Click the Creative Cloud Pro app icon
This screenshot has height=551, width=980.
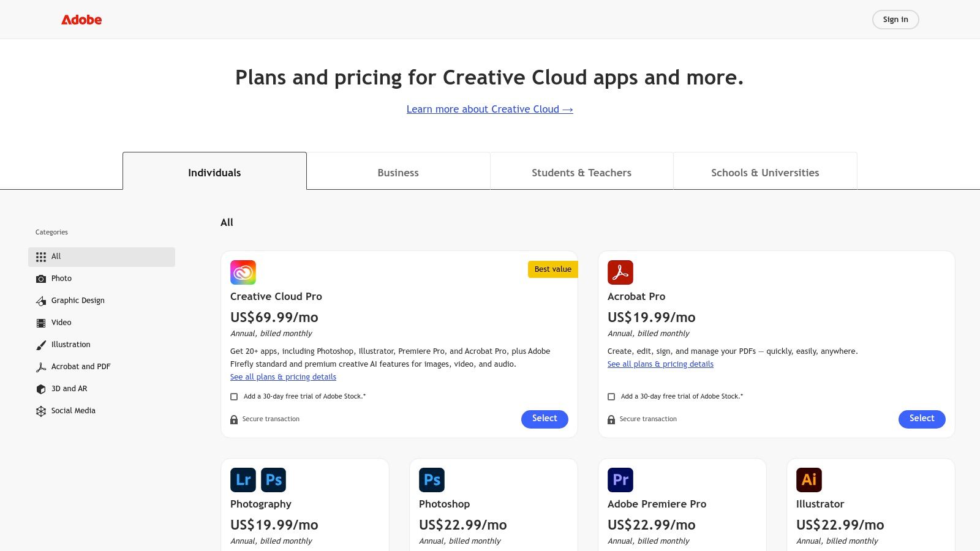point(243,272)
